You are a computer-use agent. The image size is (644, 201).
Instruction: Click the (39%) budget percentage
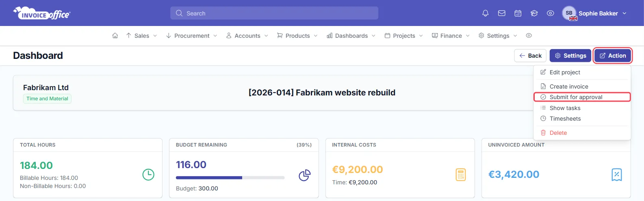pos(304,145)
